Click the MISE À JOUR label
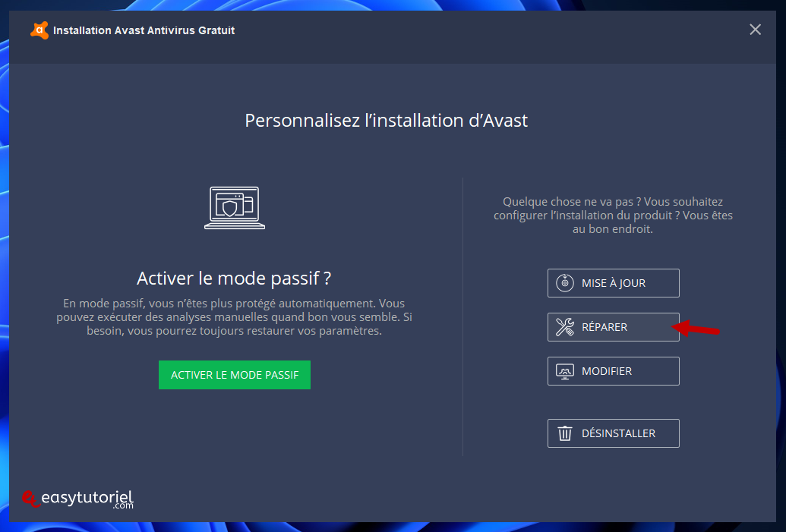The height and width of the screenshot is (532, 786). click(614, 283)
